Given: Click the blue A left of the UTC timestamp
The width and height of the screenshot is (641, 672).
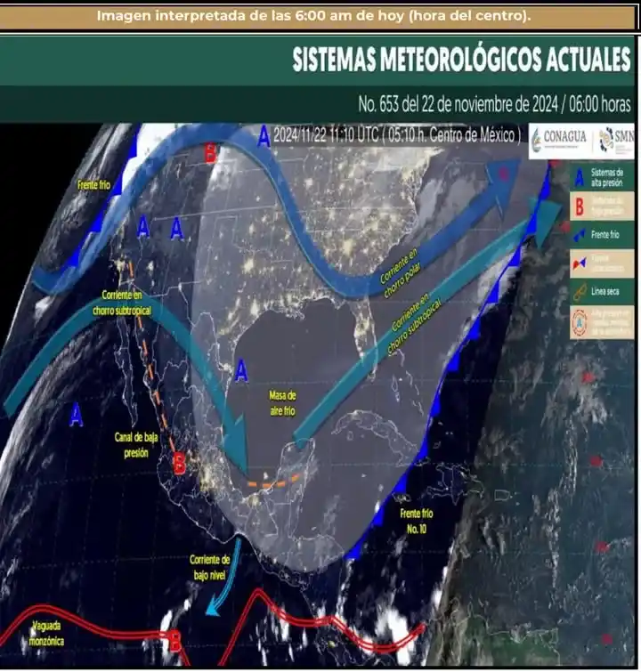Looking at the screenshot, I should coord(264,137).
